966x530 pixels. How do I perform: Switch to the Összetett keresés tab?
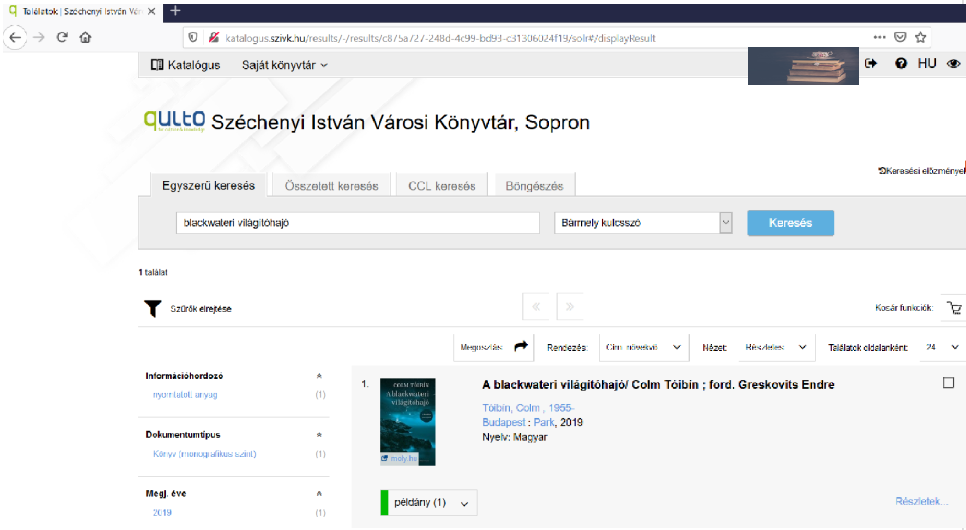point(331,186)
